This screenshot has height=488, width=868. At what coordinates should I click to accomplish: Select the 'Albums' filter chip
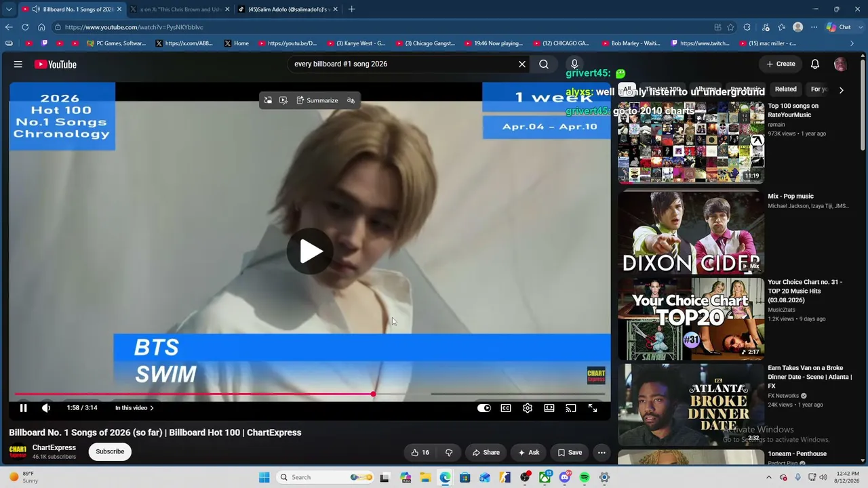tap(705, 89)
